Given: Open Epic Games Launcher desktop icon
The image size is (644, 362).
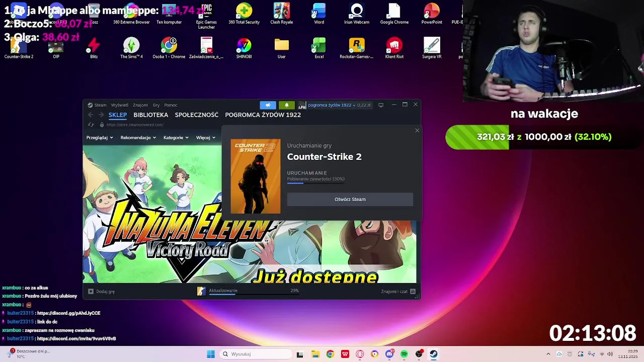Looking at the screenshot, I should 206,16.
